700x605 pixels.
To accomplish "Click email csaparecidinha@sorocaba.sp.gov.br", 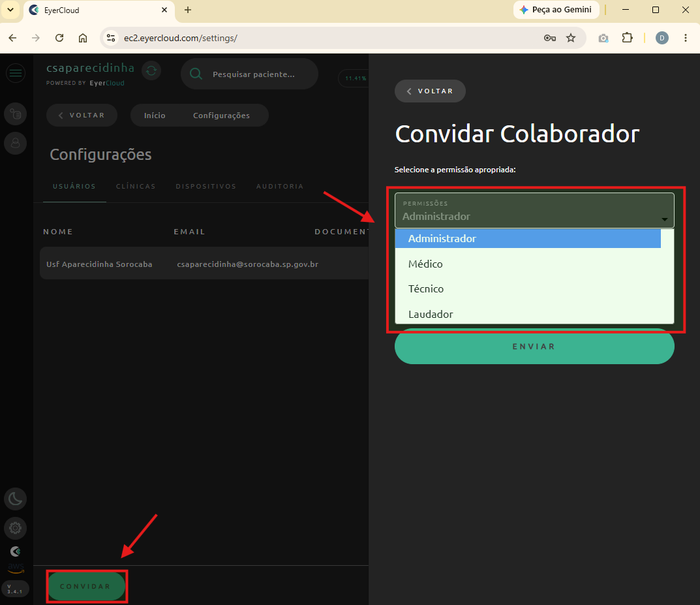I will (x=248, y=264).
